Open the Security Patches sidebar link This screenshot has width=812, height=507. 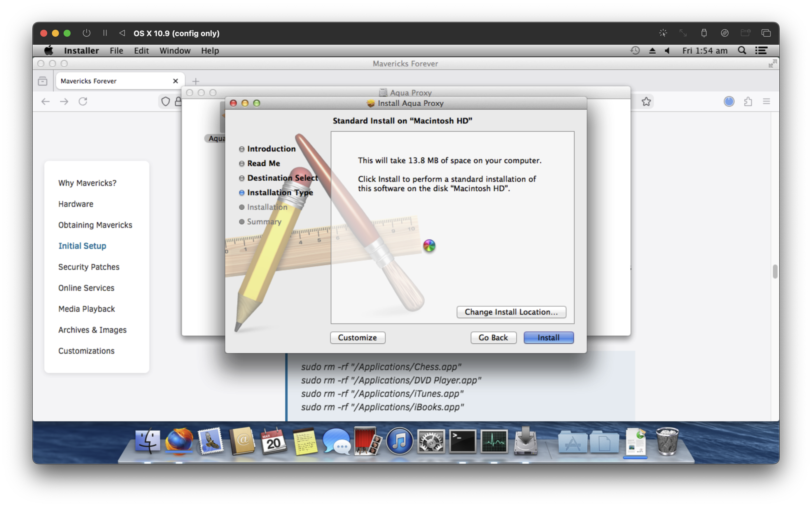tap(89, 267)
